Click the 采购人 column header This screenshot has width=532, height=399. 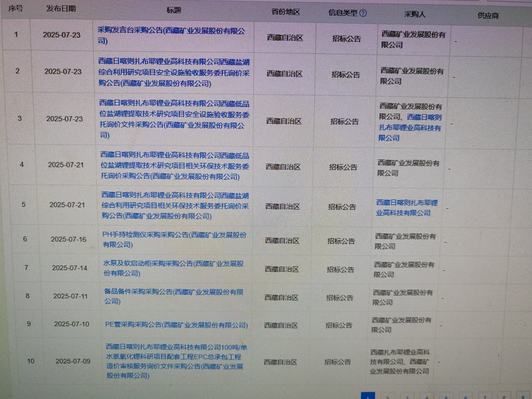point(415,14)
